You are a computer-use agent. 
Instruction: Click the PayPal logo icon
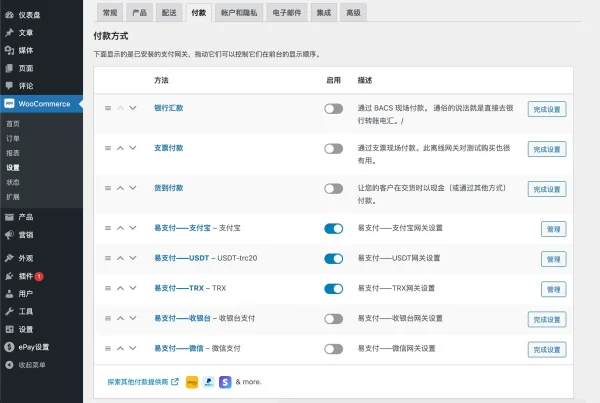pyautogui.click(x=209, y=382)
